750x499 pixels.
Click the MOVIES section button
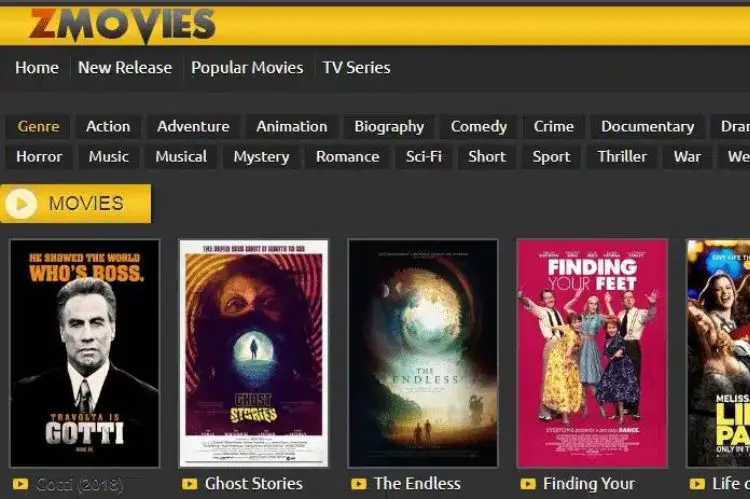76,204
